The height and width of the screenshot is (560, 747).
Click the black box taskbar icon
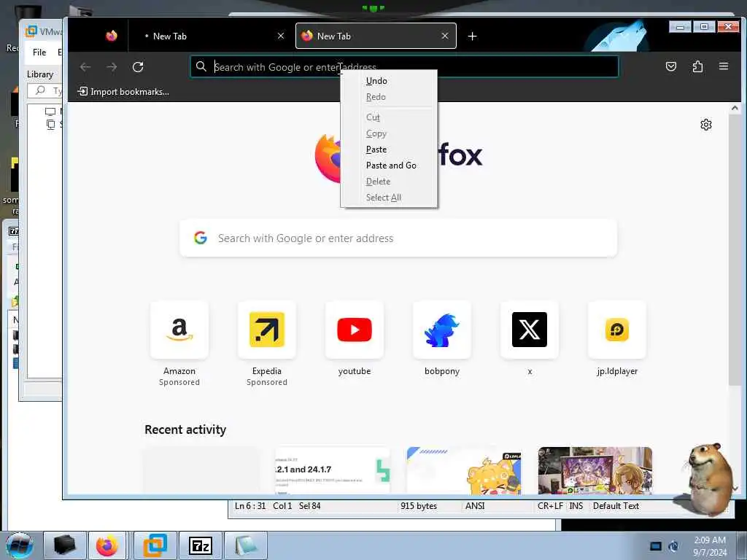[65, 545]
